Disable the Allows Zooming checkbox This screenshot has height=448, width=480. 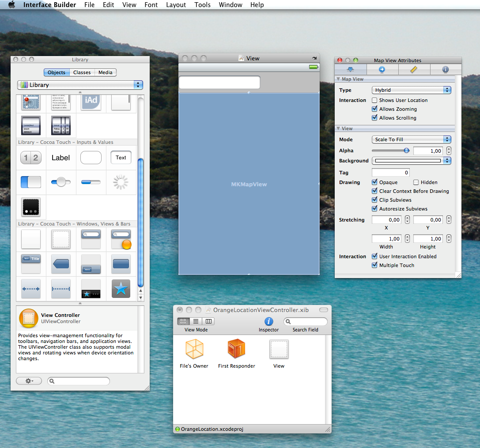tap(374, 109)
